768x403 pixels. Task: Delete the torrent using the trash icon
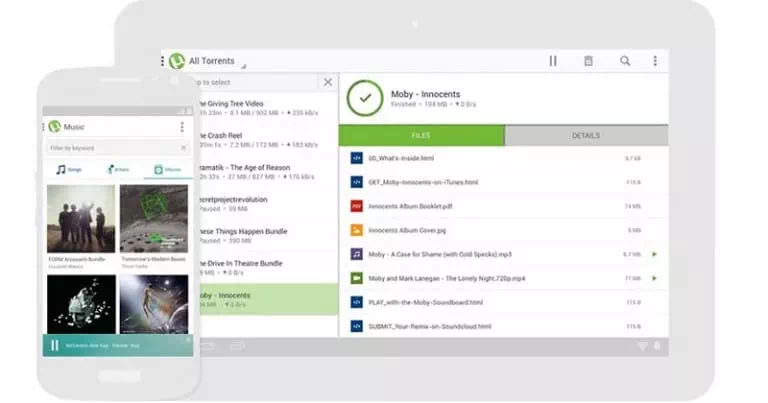pyautogui.click(x=588, y=61)
